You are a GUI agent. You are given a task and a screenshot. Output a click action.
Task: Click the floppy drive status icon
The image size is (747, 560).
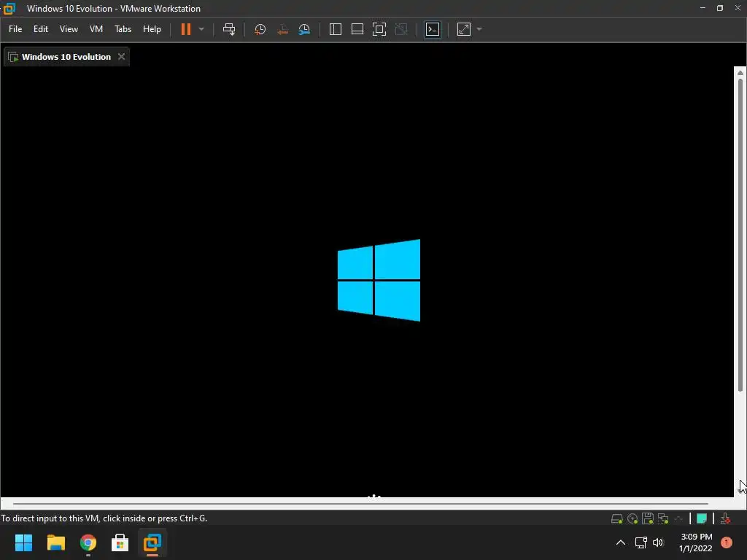648,518
